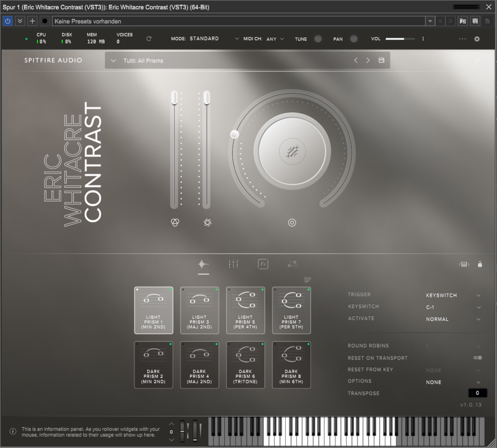The width and height of the screenshot is (497, 448).
Task: Switch to the mixer faders tab
Action: coord(233,264)
